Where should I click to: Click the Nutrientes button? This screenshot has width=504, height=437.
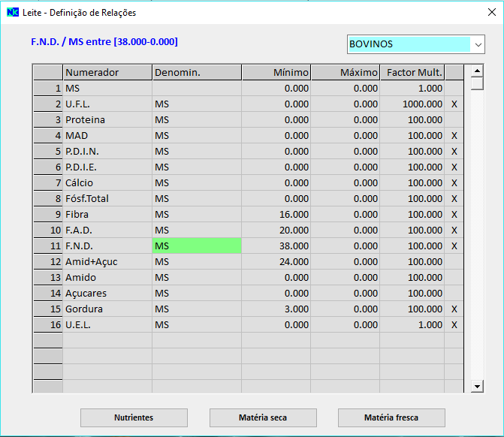click(x=134, y=417)
